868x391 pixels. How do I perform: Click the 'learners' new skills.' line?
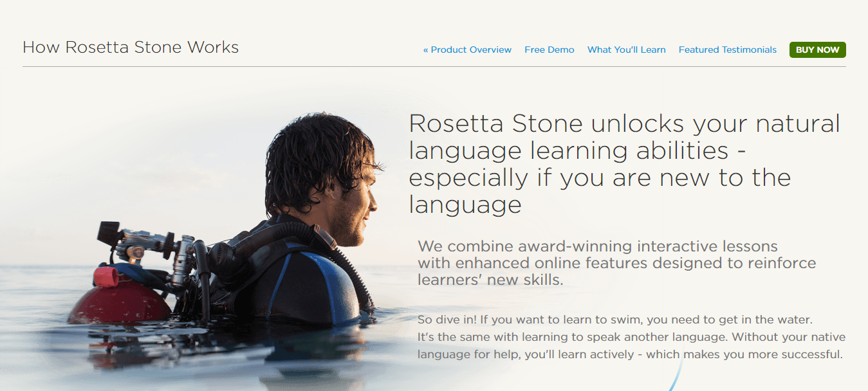[490, 280]
